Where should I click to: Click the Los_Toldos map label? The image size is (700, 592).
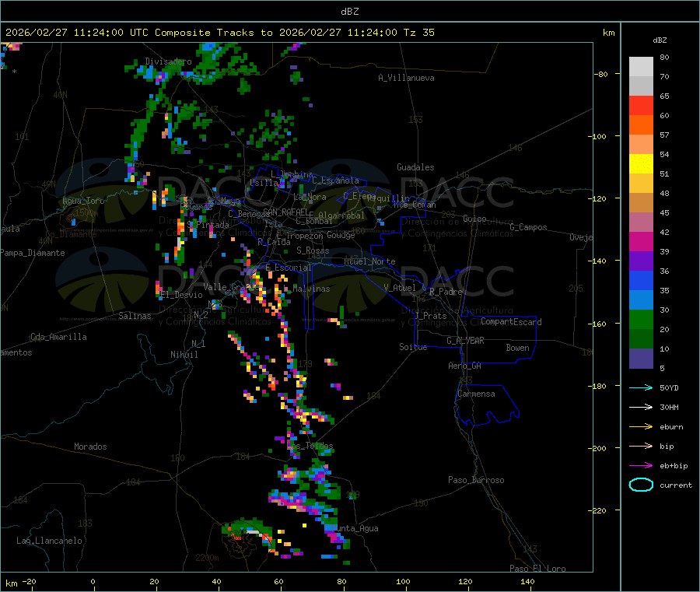(310, 446)
